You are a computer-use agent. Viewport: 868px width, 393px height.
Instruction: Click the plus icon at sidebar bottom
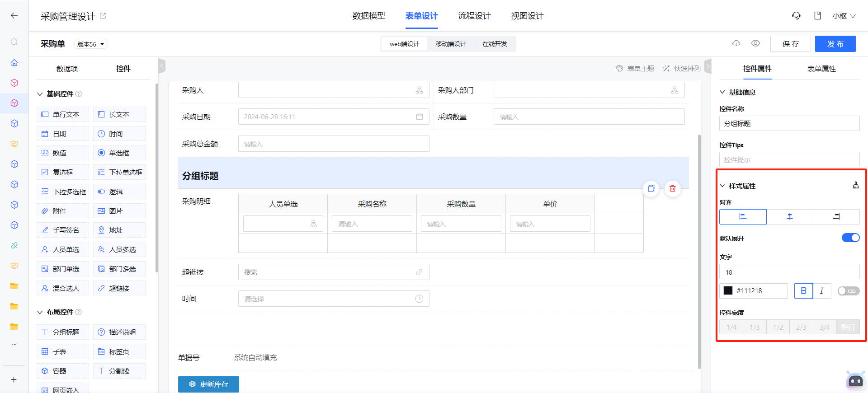pos(14,379)
